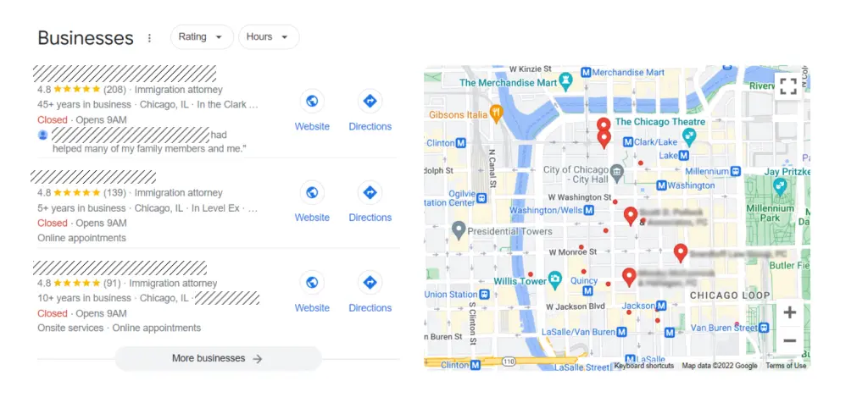Open the Rating filter dropdown
The image size is (868, 403).
[202, 37]
